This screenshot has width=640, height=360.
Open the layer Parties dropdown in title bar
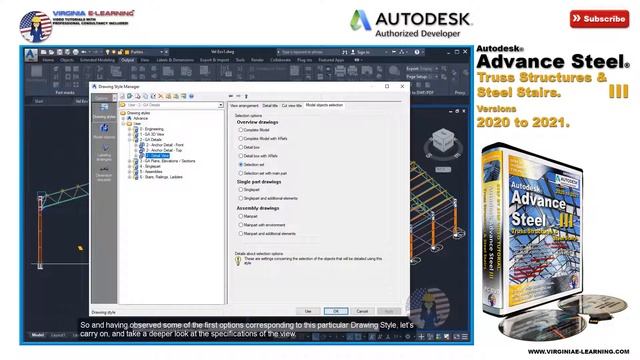tap(161, 52)
